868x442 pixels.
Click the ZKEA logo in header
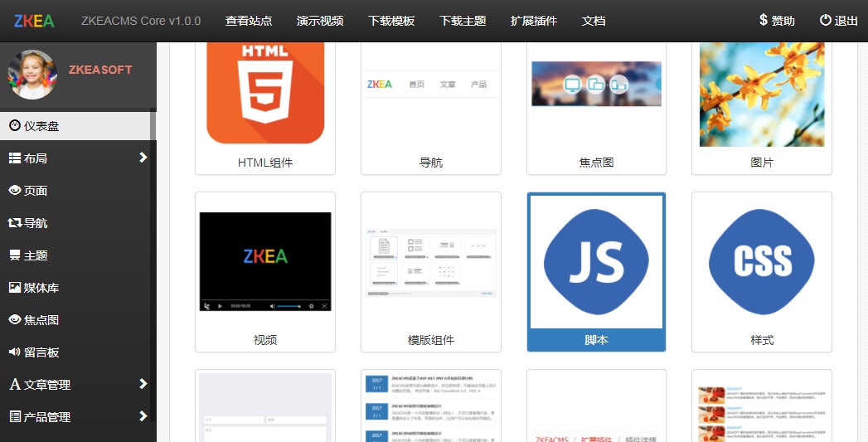[34, 21]
